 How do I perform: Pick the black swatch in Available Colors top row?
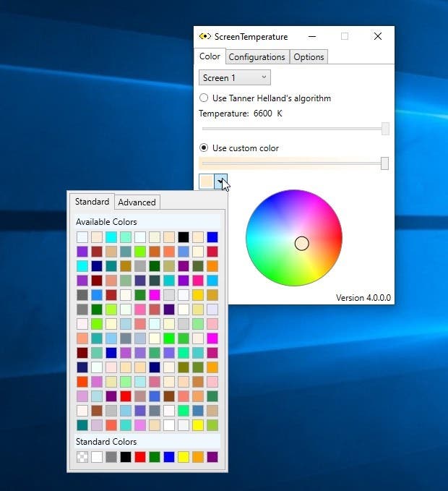184,237
